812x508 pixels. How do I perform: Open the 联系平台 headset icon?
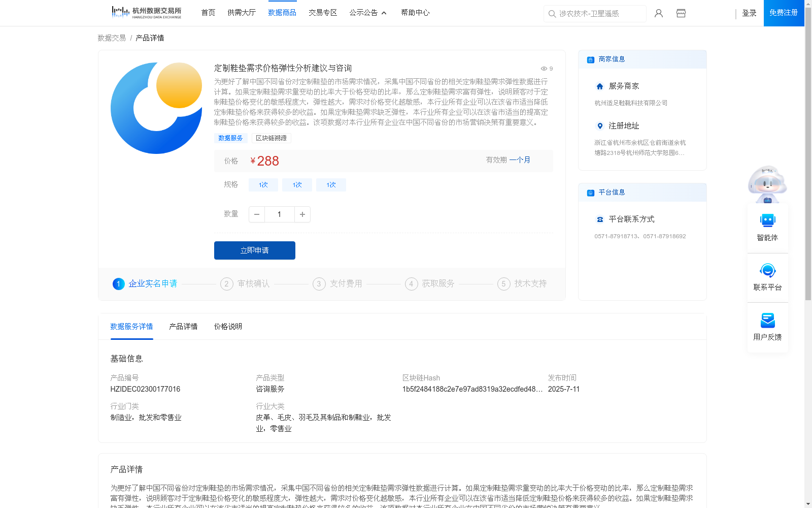click(x=767, y=270)
